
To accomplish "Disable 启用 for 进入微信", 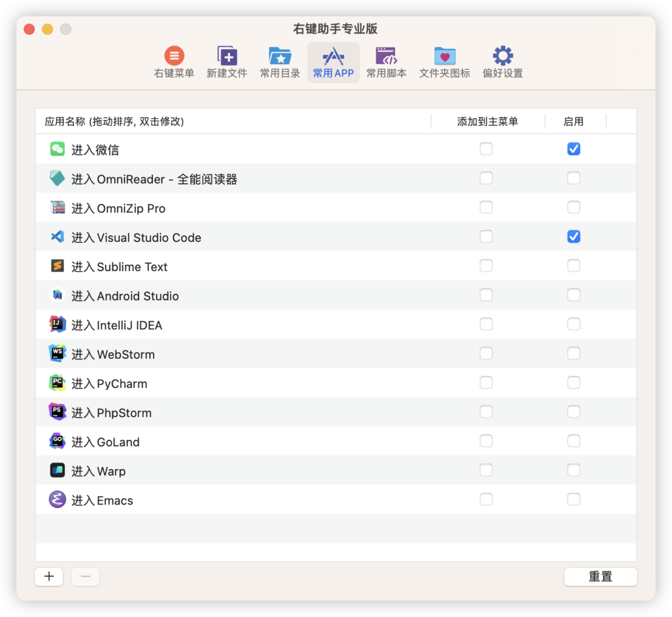I will point(573,149).
